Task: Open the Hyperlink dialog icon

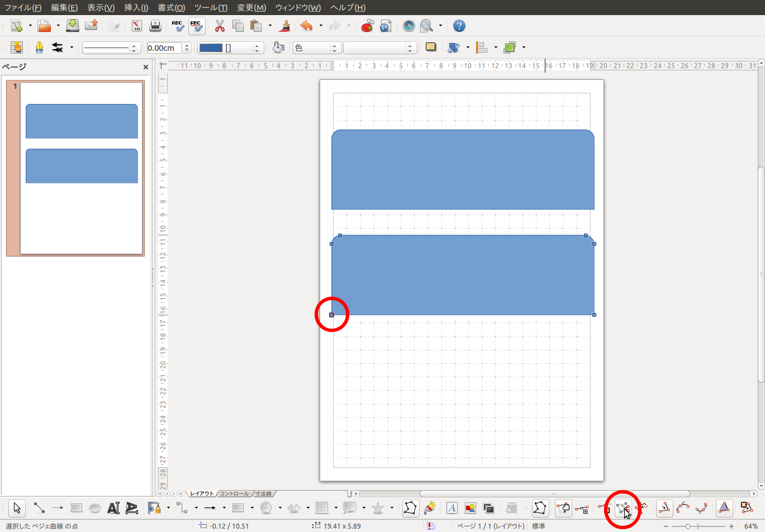Action: coord(386,26)
